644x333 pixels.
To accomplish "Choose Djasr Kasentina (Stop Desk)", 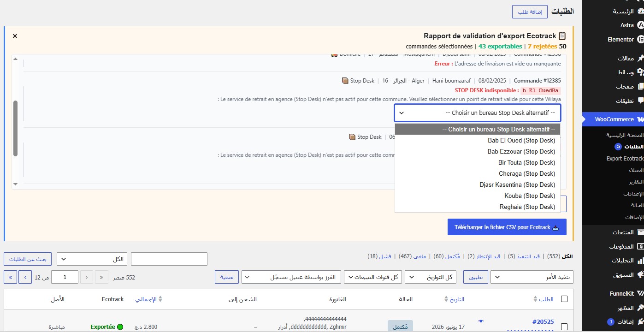I will point(478,184).
